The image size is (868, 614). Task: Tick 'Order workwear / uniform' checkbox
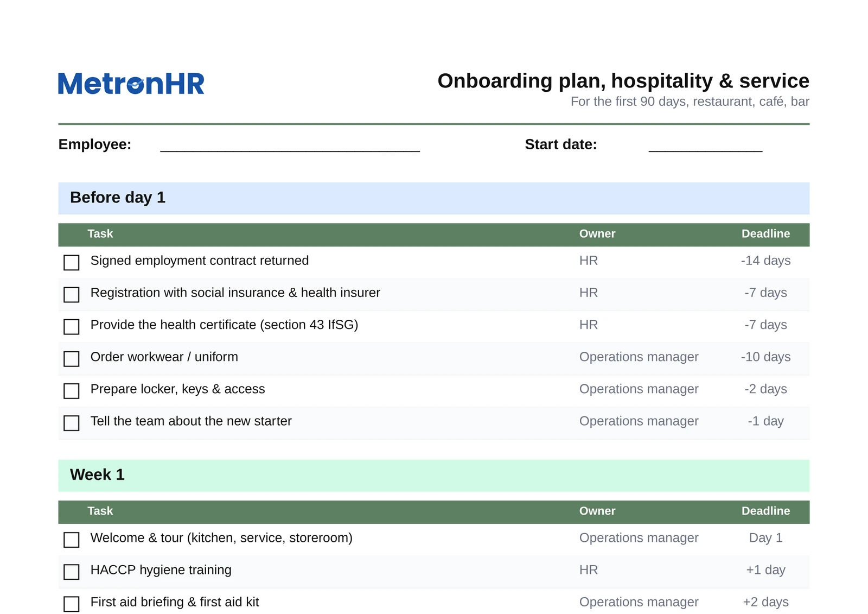72,359
